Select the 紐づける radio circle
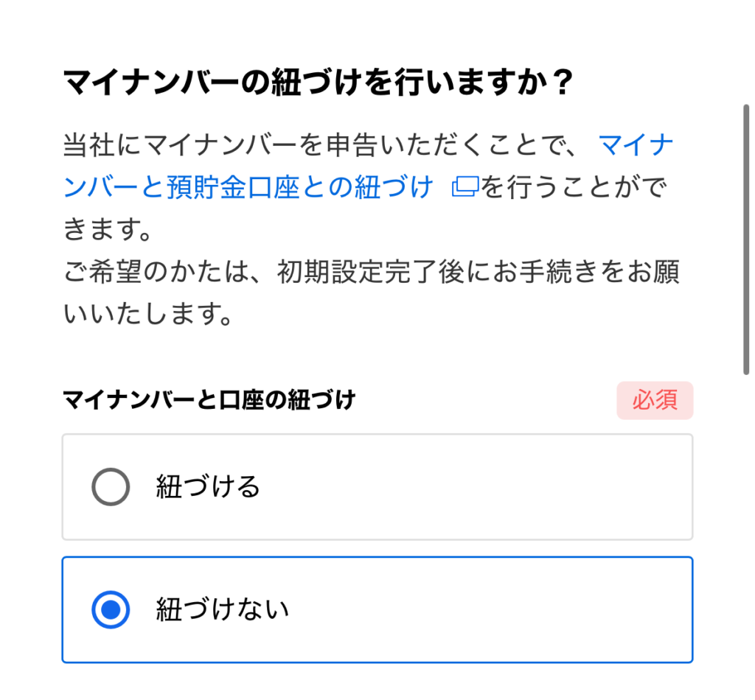This screenshot has width=755, height=700. 111,487
